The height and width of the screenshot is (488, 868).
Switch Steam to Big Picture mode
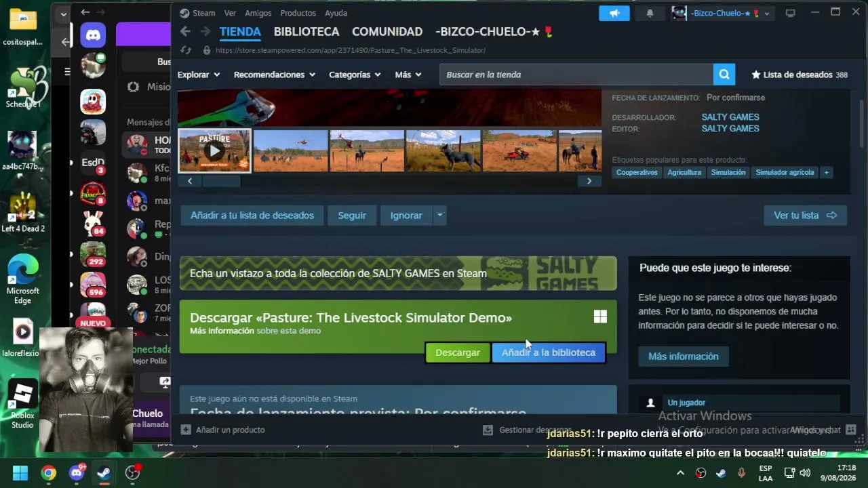(x=790, y=13)
